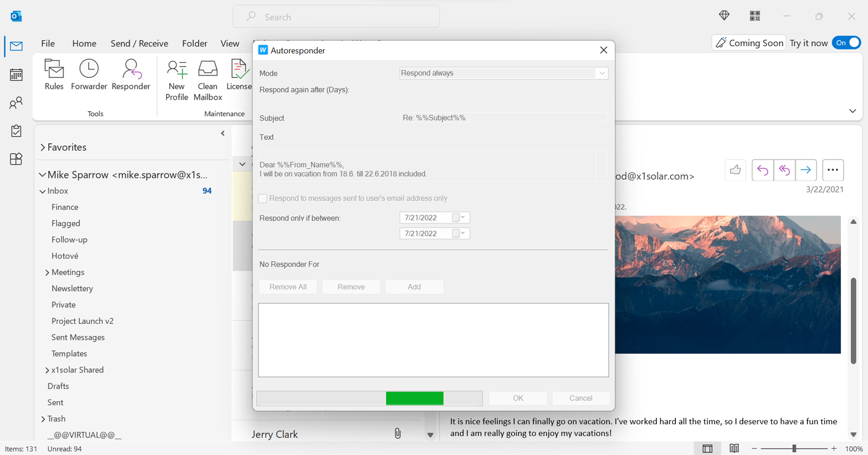The image size is (868, 455).
Task: Open the Rules tool
Action: (54, 75)
